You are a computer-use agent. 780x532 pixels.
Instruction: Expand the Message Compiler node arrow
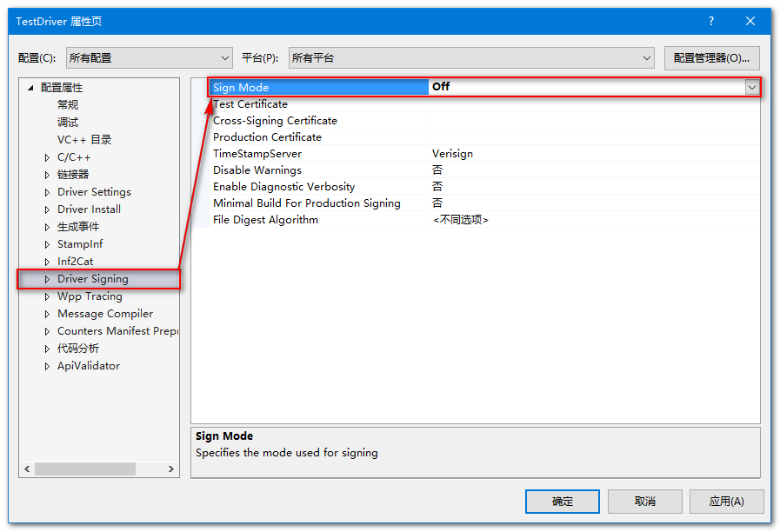pos(47,314)
